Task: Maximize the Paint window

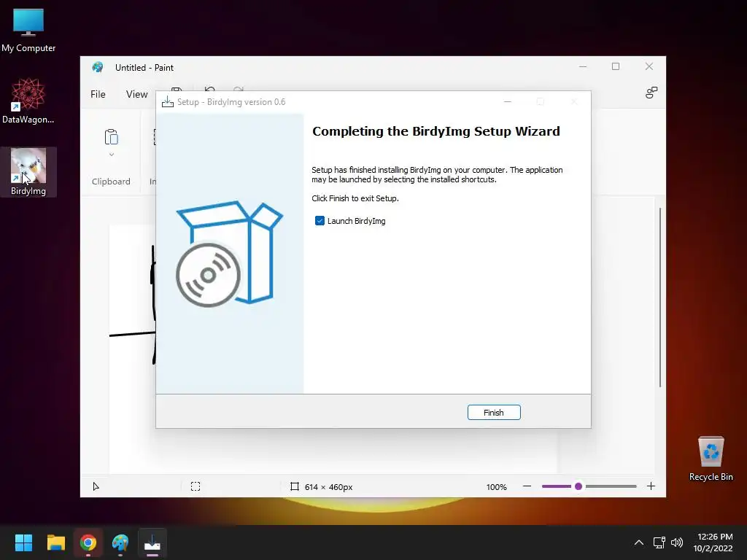Action: coord(616,66)
